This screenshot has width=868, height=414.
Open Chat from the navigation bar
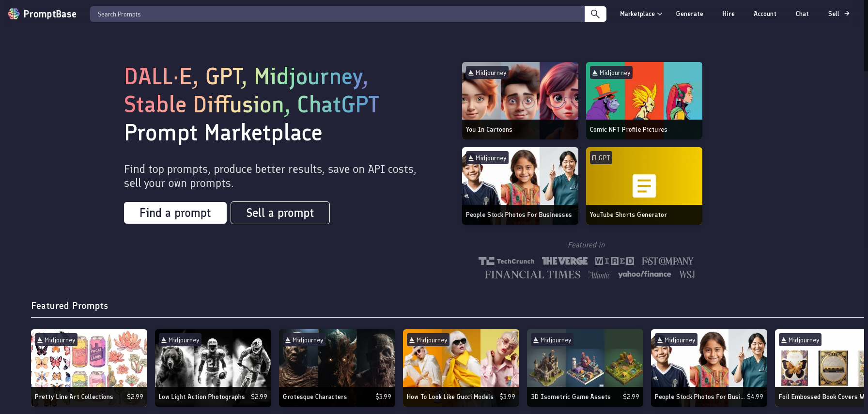tap(802, 14)
